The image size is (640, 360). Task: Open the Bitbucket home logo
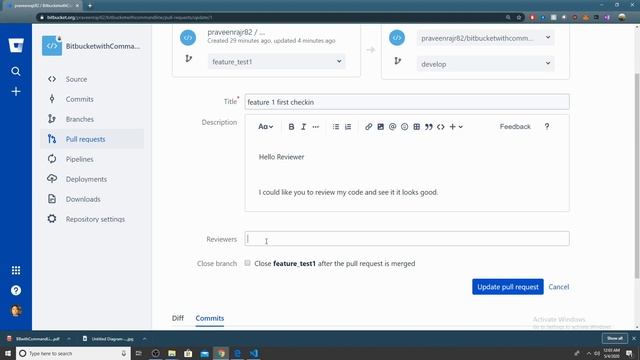(16, 45)
